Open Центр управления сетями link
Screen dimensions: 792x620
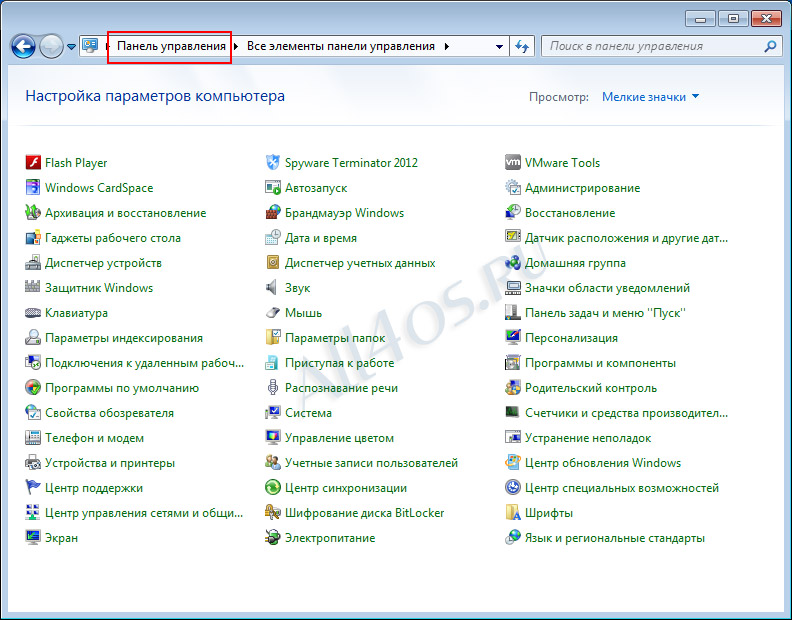tap(144, 513)
